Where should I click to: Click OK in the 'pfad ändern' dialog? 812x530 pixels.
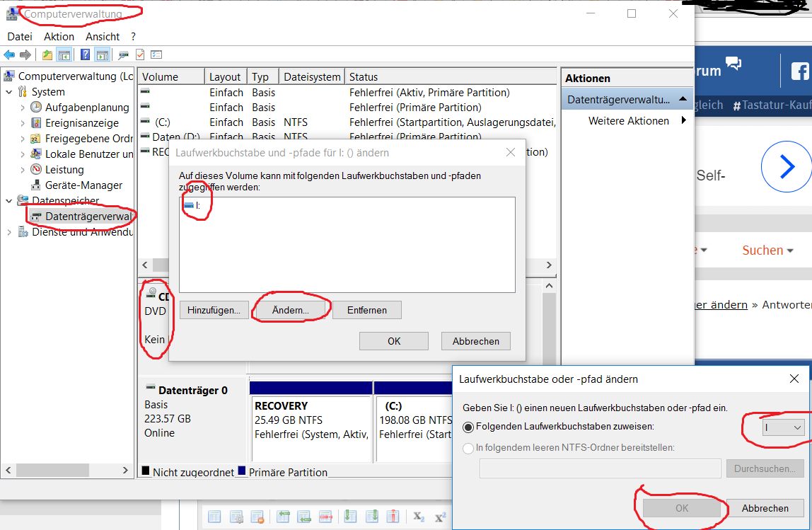[682, 508]
